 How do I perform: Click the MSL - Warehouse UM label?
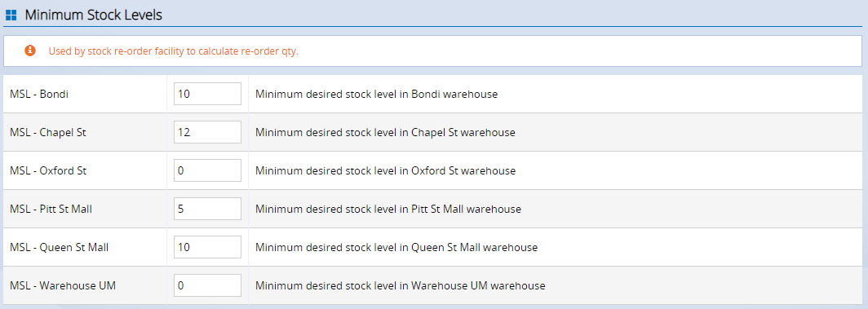point(63,286)
